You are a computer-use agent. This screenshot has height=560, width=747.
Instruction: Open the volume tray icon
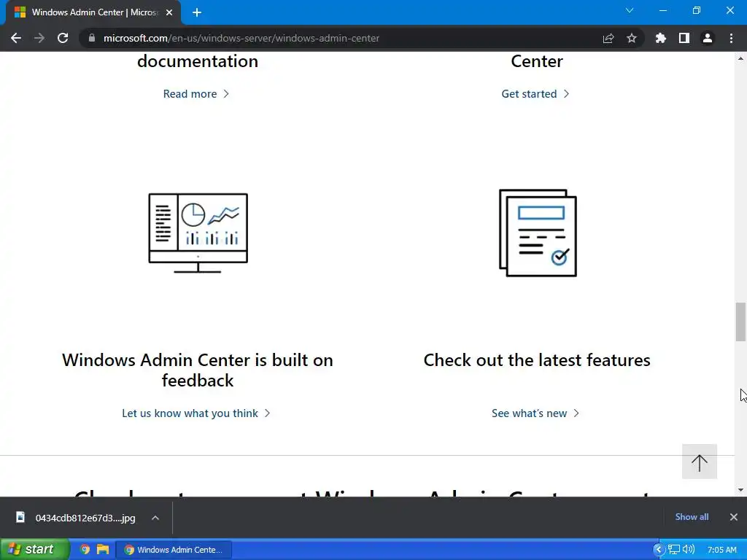(x=689, y=550)
